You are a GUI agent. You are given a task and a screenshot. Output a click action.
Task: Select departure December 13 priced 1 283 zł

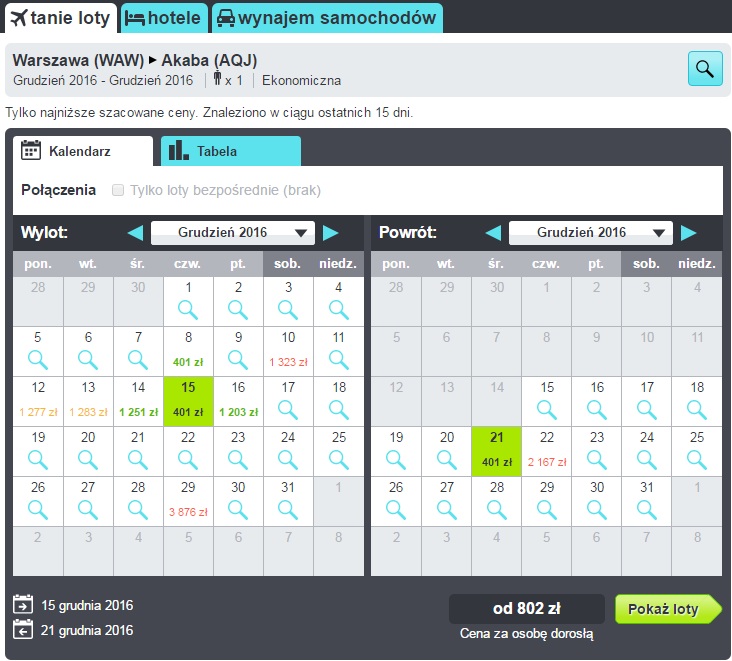click(88, 401)
